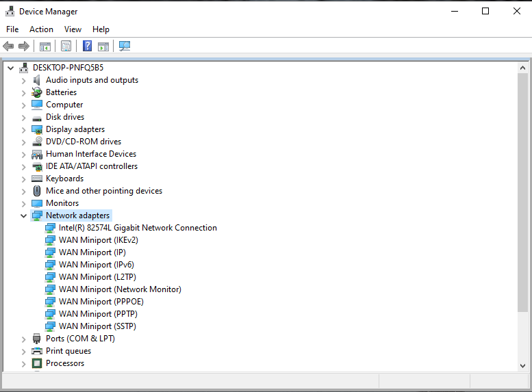Click the Forward arrow toolbar icon
Image resolution: width=532 pixels, height=392 pixels.
[24, 46]
